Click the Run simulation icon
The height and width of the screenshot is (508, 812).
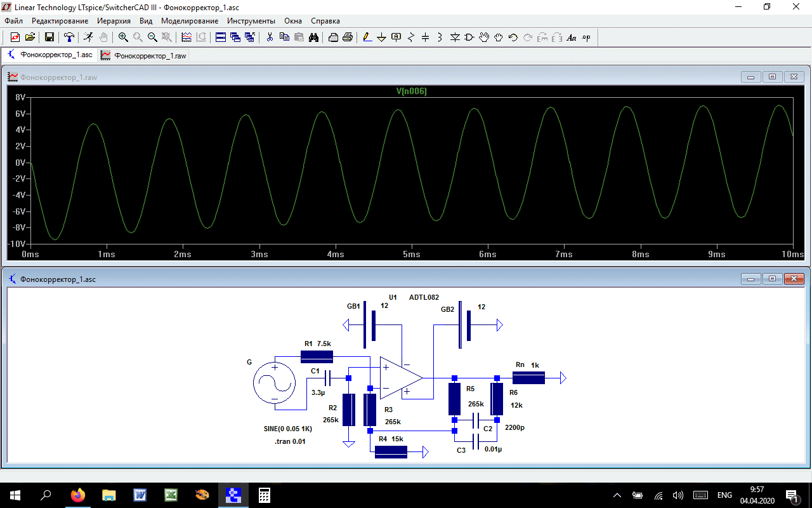88,37
